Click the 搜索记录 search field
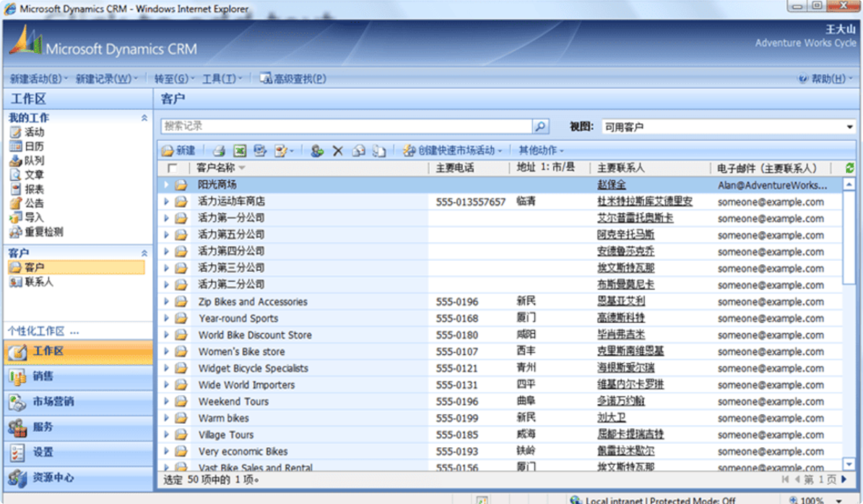This screenshot has width=863, height=504. pyautogui.click(x=347, y=126)
